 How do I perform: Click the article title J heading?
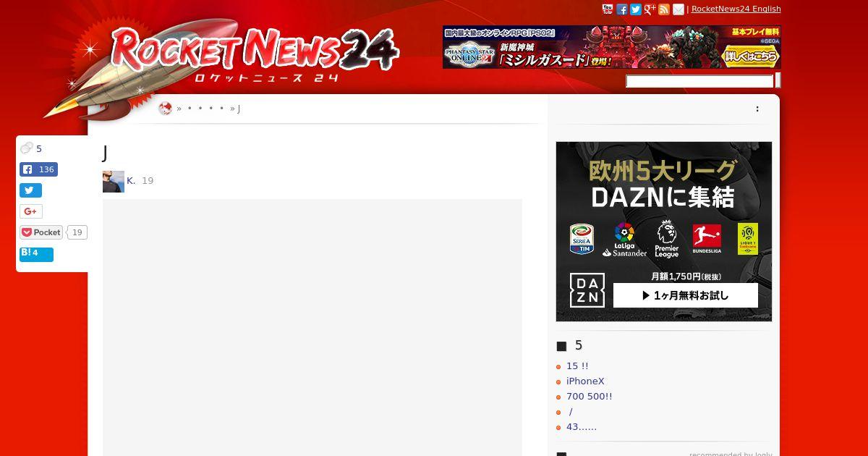[106, 153]
